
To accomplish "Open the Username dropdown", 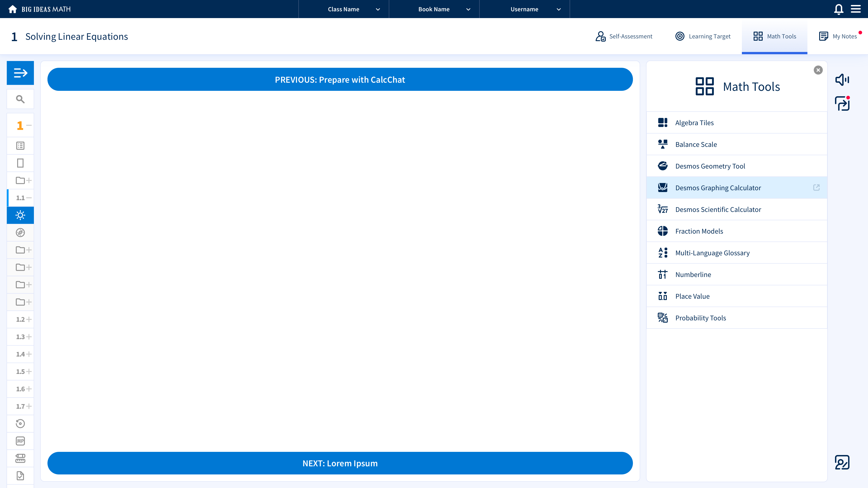I will coord(524,9).
